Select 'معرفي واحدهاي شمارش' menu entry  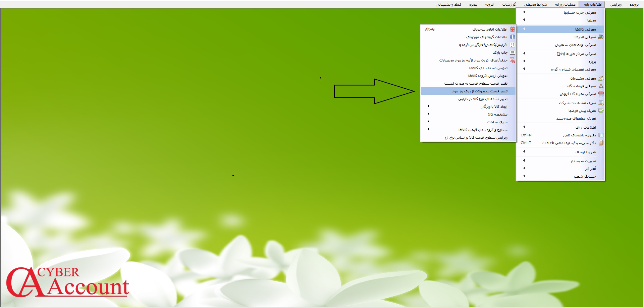click(x=560, y=45)
